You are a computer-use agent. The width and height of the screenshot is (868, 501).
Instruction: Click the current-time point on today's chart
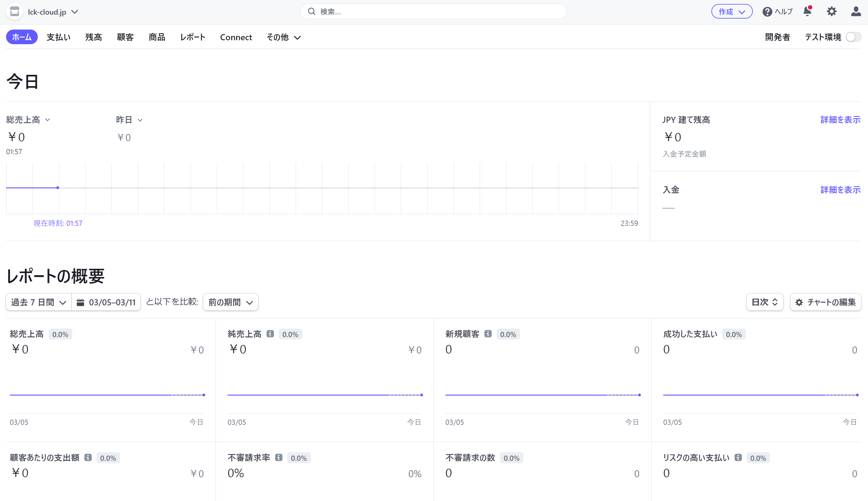coord(58,188)
